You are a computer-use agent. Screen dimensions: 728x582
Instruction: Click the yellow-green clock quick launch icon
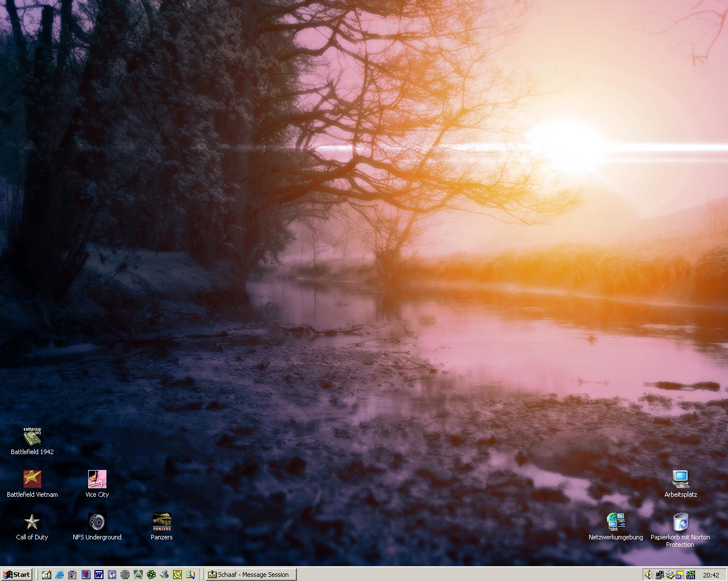coord(177,575)
